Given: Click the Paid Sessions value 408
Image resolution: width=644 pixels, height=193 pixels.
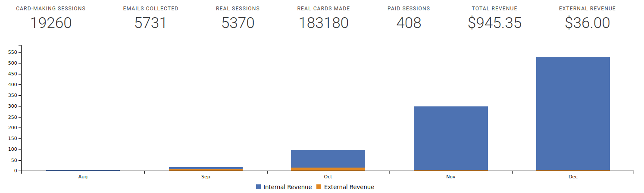Looking at the screenshot, I should click(409, 23).
